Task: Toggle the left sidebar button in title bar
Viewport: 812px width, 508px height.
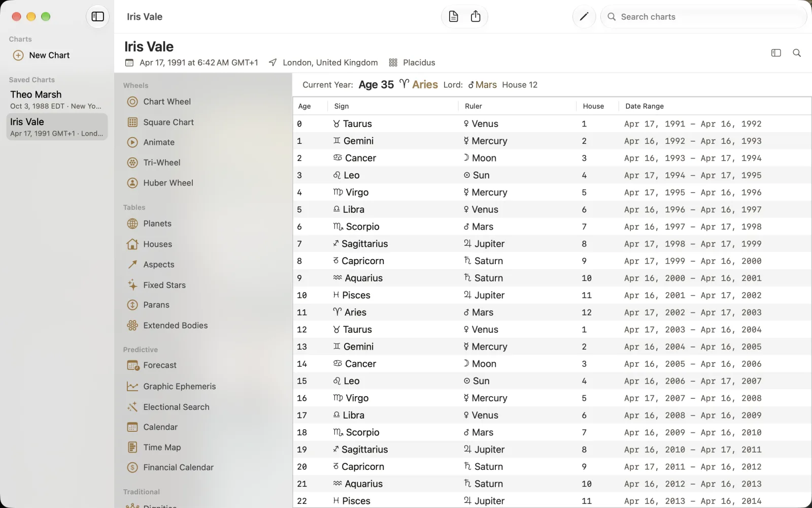Action: tap(97, 17)
